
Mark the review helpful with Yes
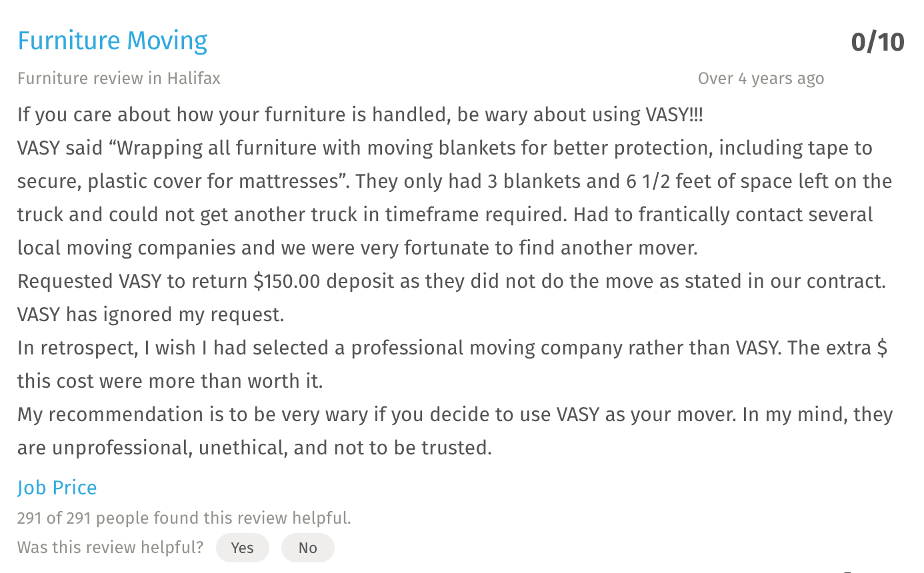(x=243, y=548)
